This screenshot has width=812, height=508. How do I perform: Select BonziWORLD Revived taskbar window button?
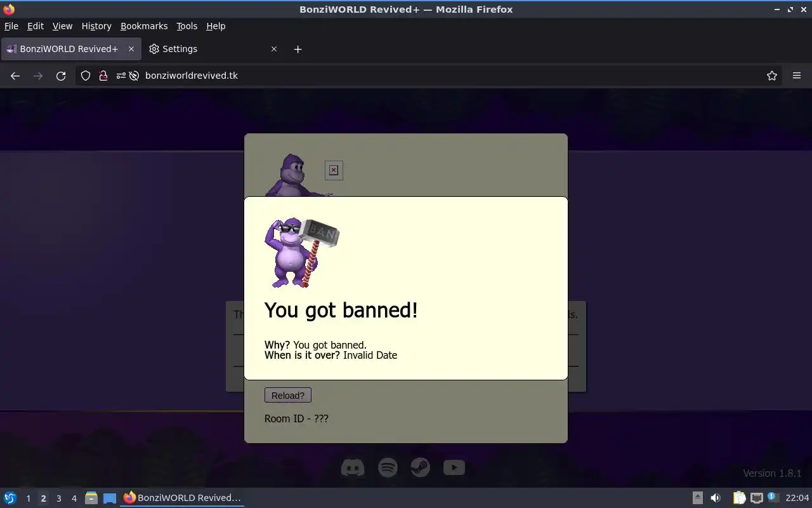click(x=183, y=498)
